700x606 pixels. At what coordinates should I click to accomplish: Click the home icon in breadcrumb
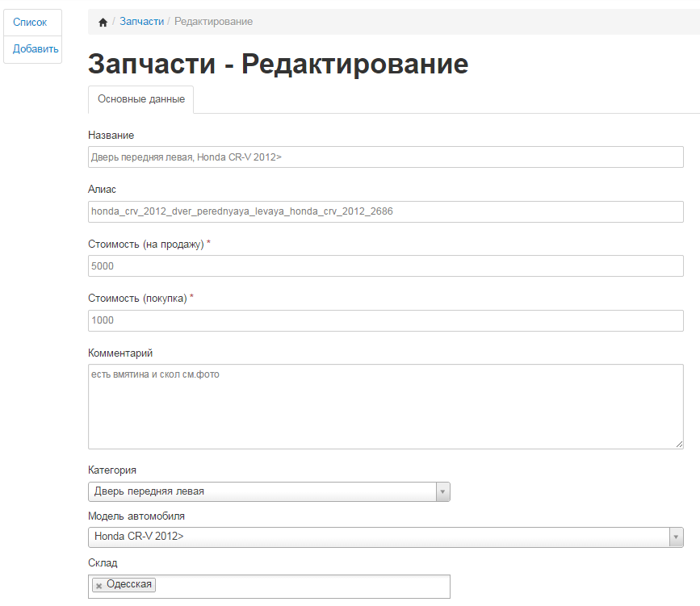(103, 22)
